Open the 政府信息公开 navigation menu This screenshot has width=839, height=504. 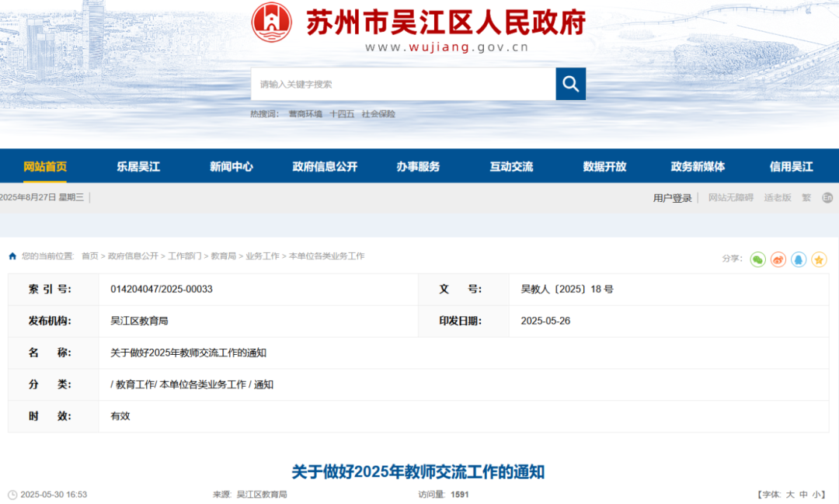(325, 166)
